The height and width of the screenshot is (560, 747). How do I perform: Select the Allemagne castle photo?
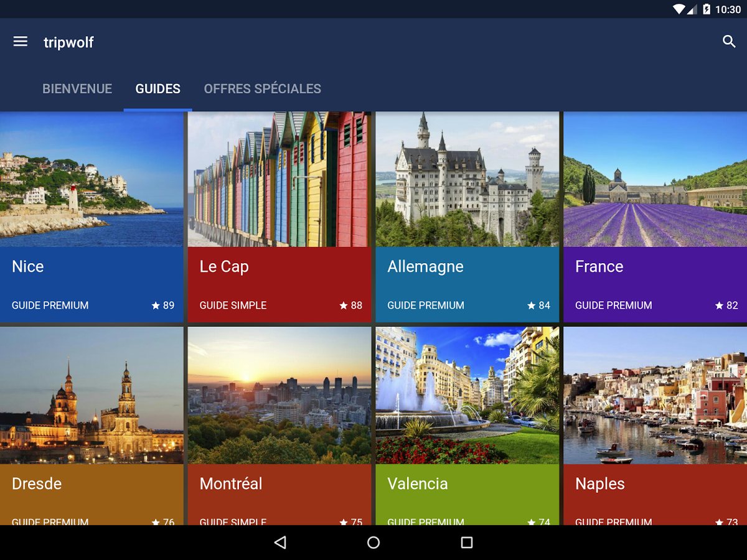467,180
